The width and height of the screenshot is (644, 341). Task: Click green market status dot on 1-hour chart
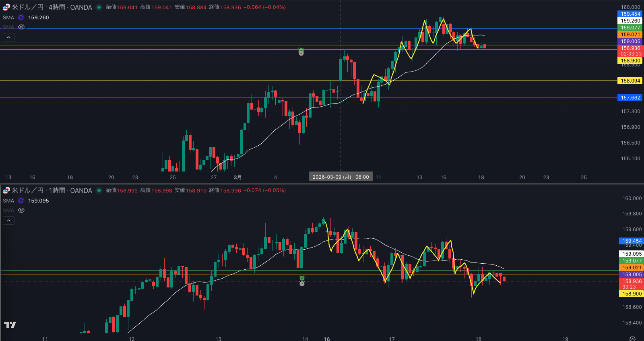(x=99, y=190)
